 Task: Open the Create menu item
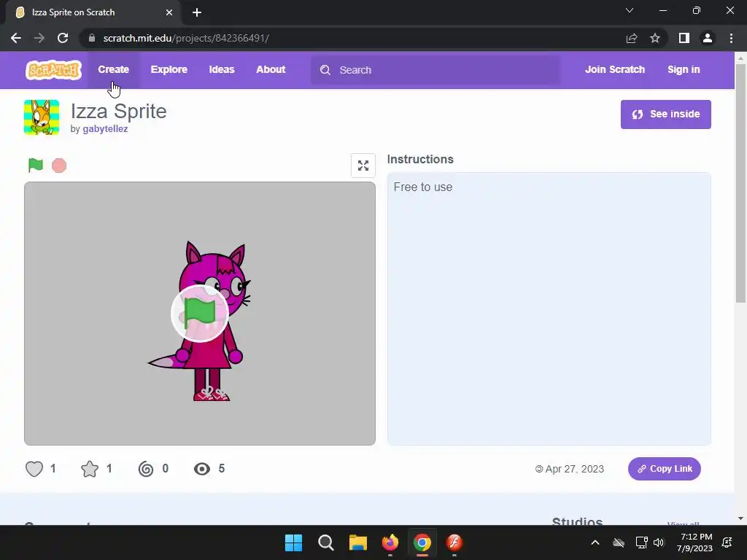[113, 69]
